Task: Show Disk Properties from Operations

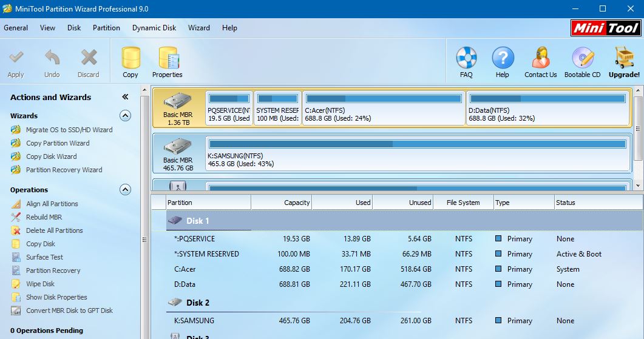Action: (x=56, y=297)
